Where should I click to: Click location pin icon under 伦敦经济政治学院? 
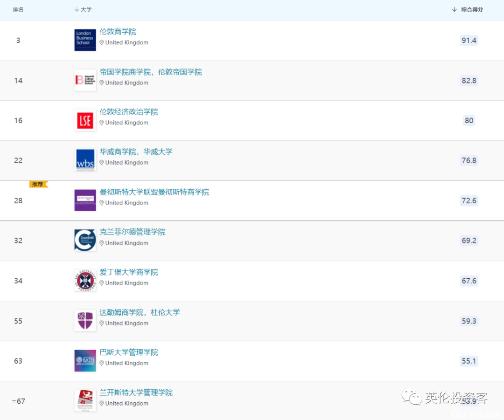[x=102, y=123]
